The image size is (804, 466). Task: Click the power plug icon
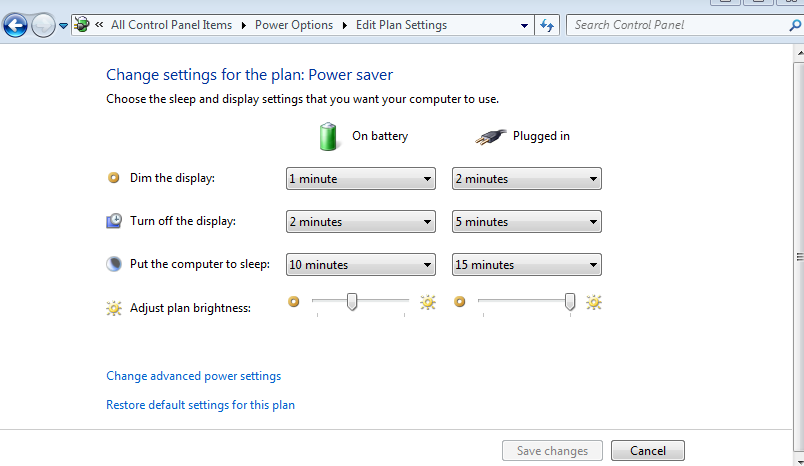pyautogui.click(x=490, y=137)
